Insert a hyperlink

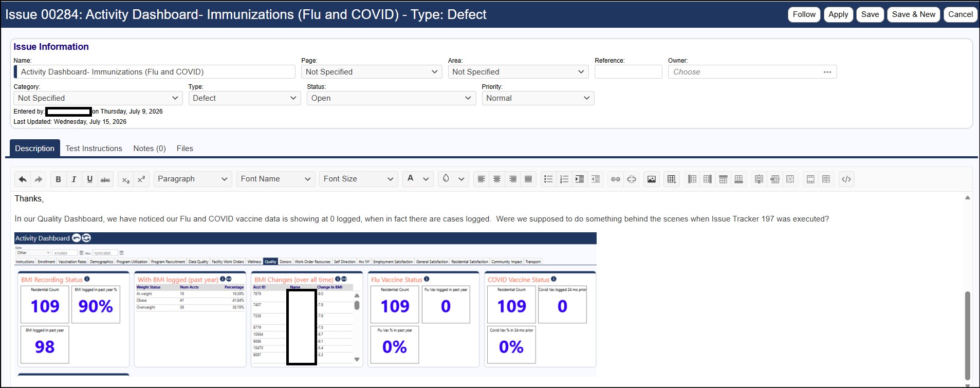click(616, 179)
